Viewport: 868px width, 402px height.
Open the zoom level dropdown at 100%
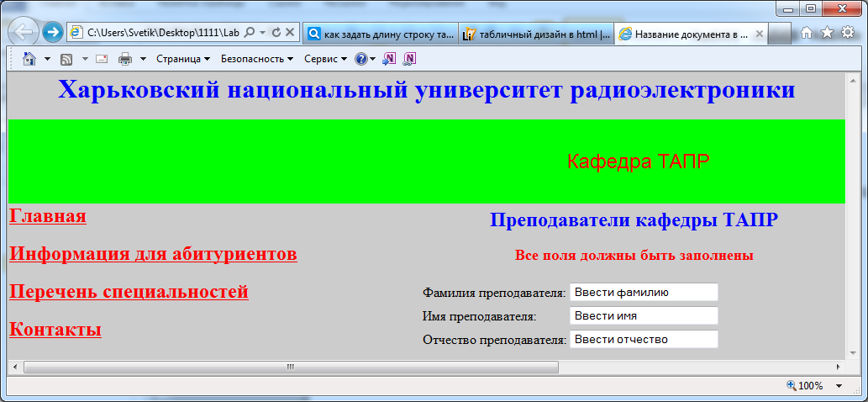click(x=839, y=386)
